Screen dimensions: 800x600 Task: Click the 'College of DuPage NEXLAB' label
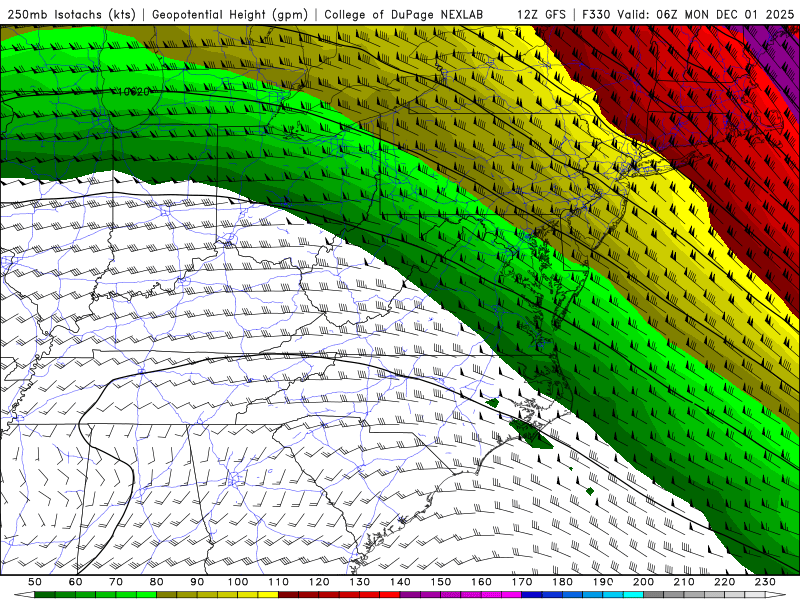click(404, 14)
